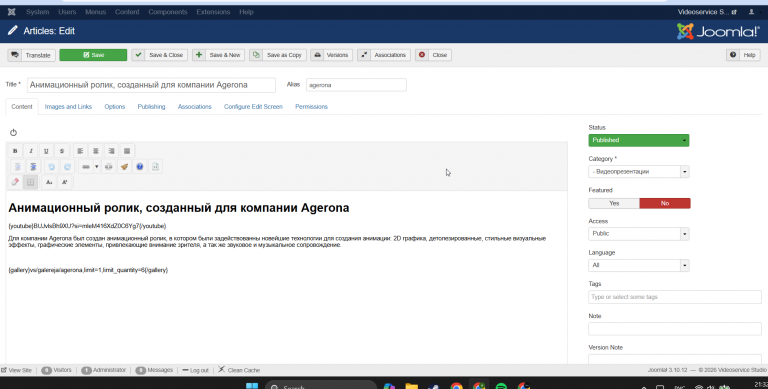Center-align text in the editor
The image size is (768, 389).
point(96,151)
